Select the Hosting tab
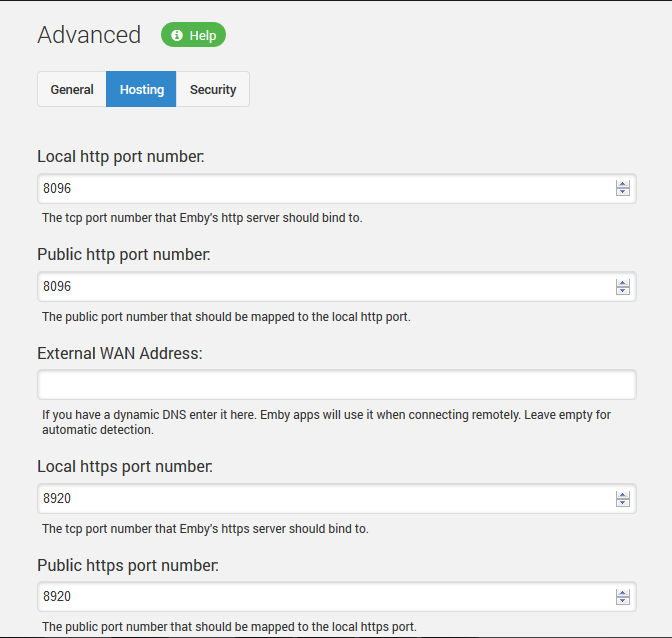The height and width of the screenshot is (638, 672). coord(141,89)
